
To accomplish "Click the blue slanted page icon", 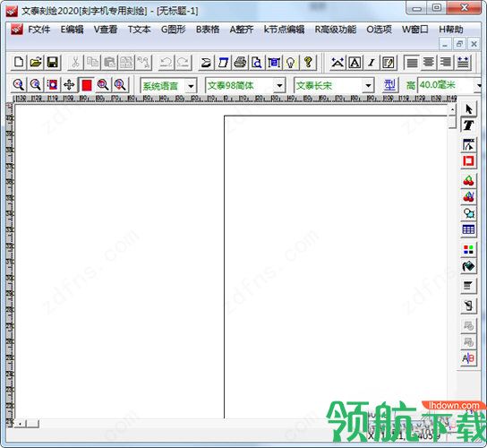I will click(223, 62).
